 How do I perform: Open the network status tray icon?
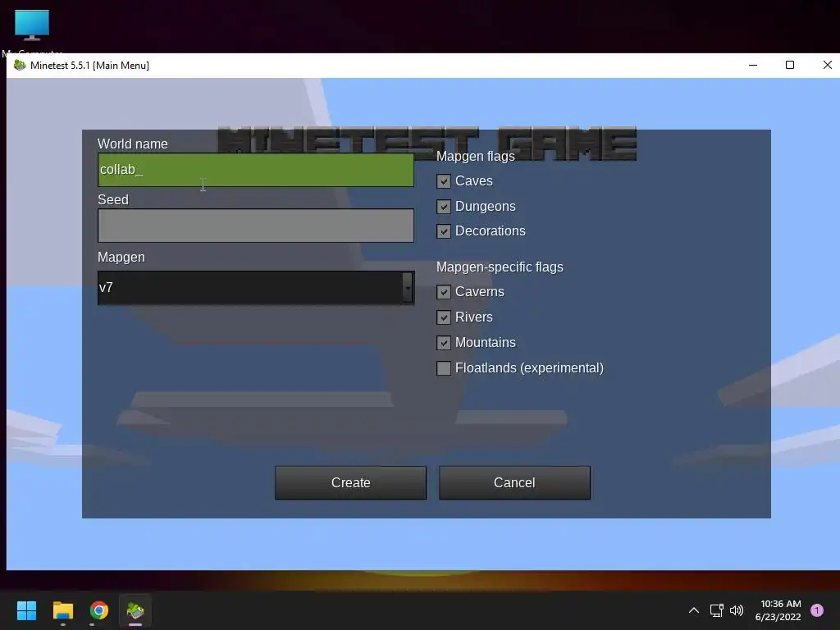(x=717, y=610)
